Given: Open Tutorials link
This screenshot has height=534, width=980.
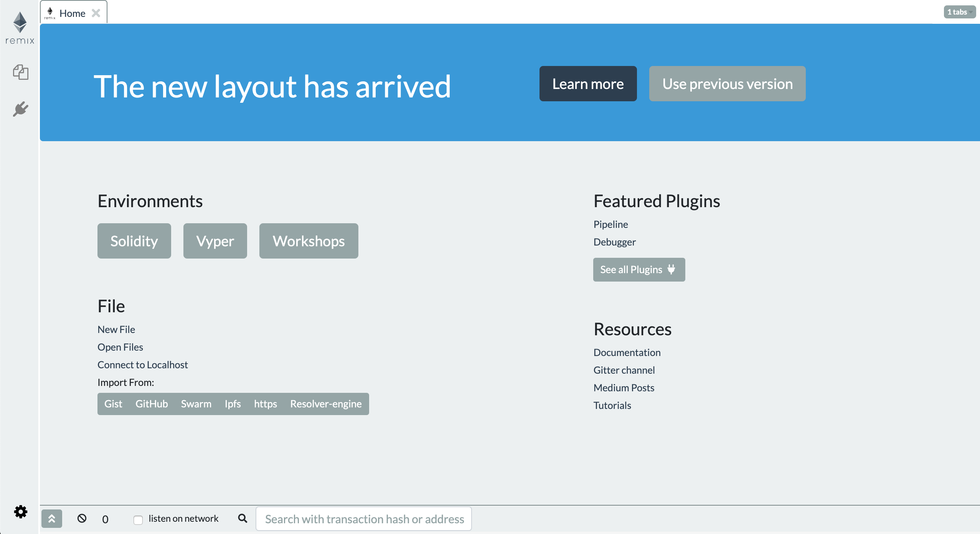Looking at the screenshot, I should pyautogui.click(x=612, y=405).
